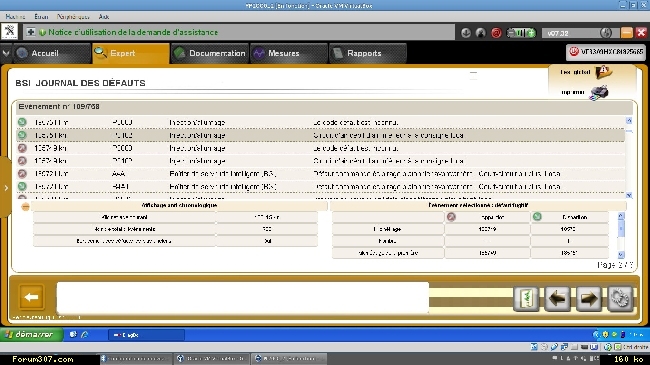
Task: Open the global test warning flag icon
Action: [603, 72]
